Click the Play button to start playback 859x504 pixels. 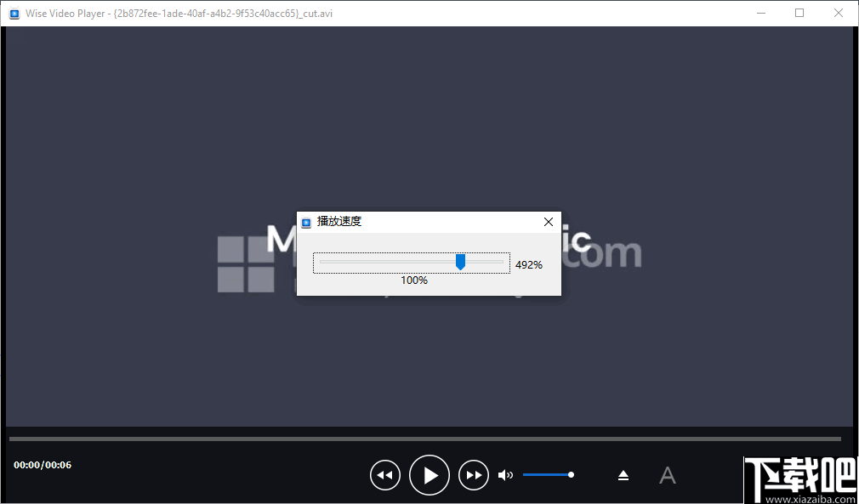(429, 475)
